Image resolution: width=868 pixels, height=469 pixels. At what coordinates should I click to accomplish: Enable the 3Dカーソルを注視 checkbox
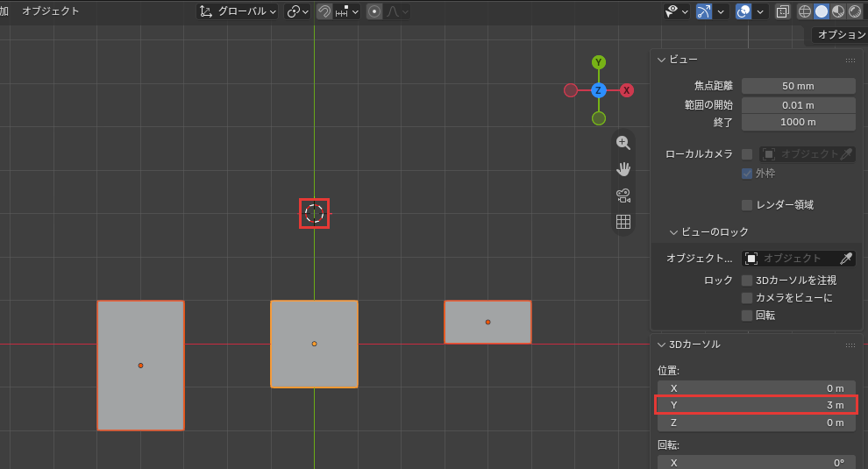747,281
